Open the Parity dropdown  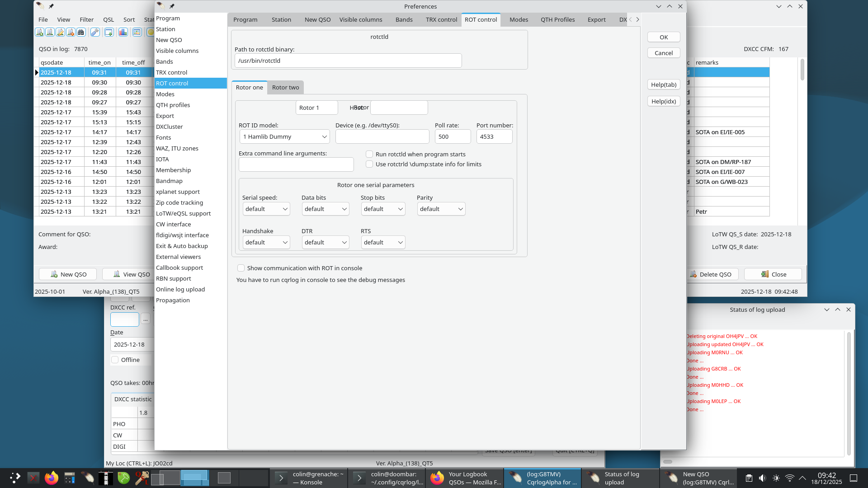[441, 209]
